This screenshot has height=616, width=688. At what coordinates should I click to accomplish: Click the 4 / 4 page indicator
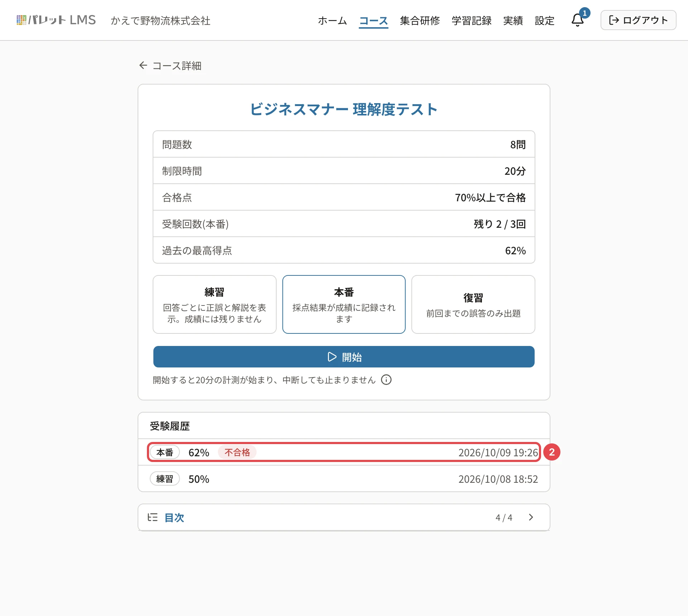point(504,518)
